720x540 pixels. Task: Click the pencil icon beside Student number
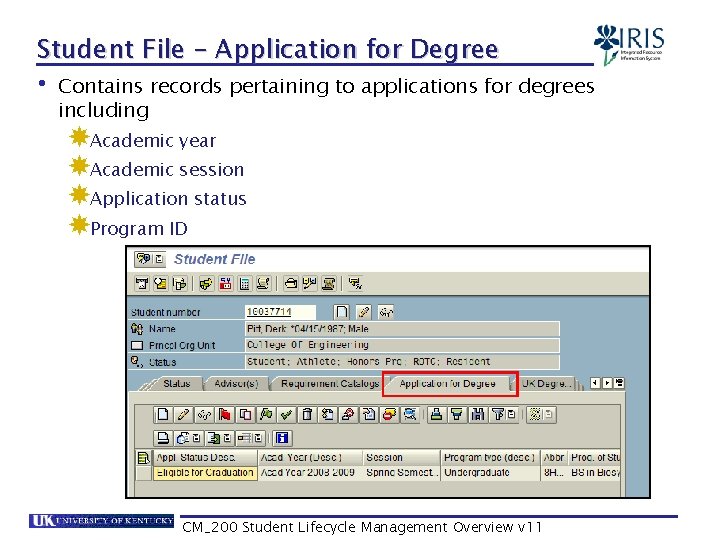tap(364, 312)
